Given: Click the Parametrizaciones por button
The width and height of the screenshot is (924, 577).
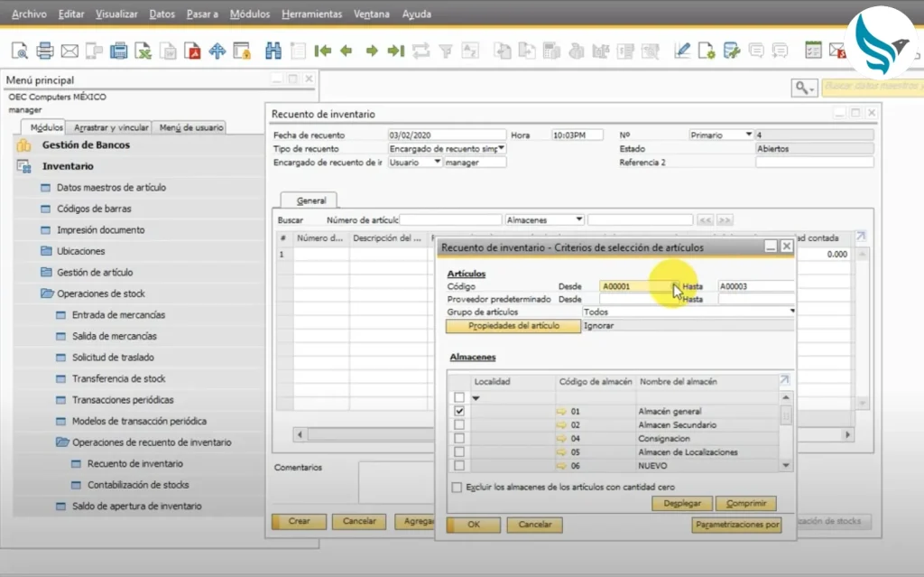Looking at the screenshot, I should tap(736, 525).
